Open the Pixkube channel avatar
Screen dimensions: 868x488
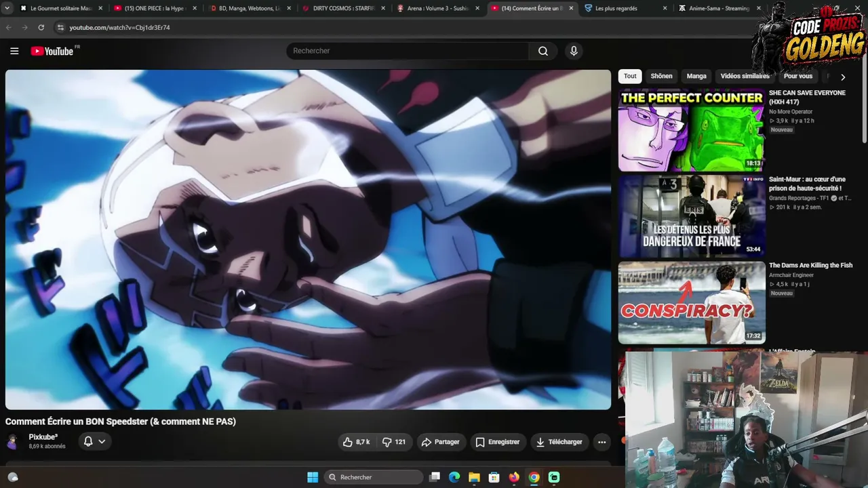(13, 442)
